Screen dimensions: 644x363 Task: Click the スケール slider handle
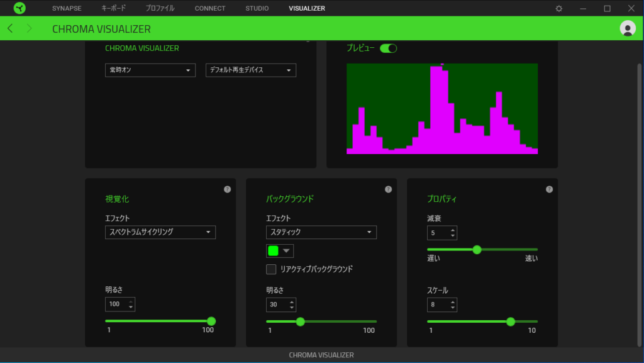511,321
